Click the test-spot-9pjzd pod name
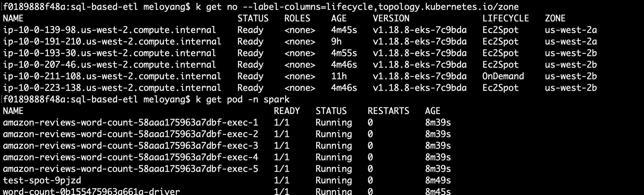 (x=42, y=181)
